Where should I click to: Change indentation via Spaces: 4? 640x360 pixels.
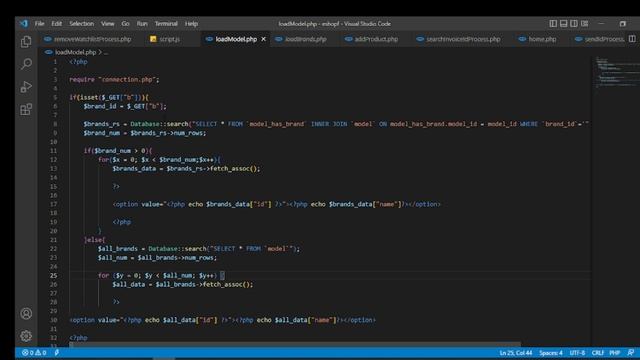[551, 353]
